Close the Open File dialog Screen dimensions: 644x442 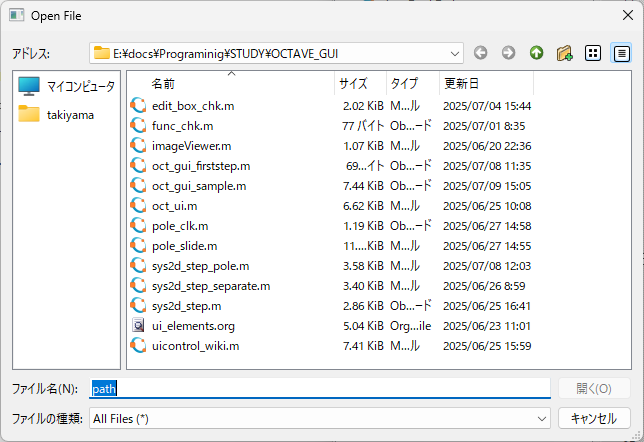pos(628,16)
